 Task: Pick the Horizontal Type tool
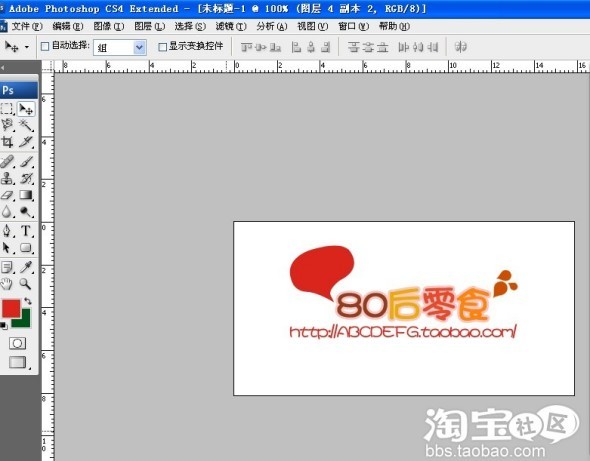tap(26, 231)
